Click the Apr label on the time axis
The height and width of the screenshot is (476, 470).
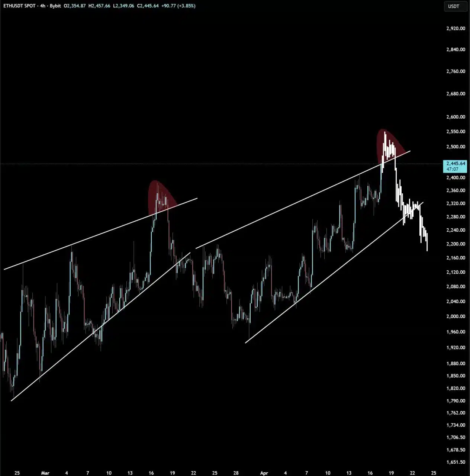click(264, 473)
